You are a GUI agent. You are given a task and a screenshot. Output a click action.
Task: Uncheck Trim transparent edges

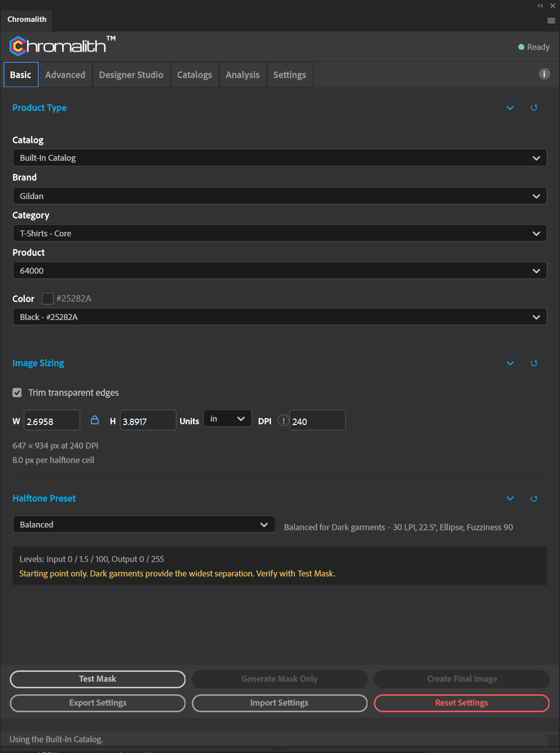17,393
